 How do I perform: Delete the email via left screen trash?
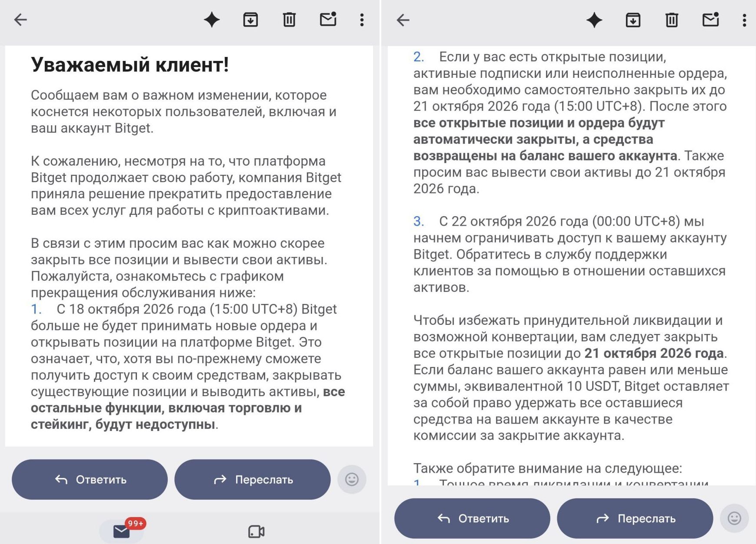point(289,20)
